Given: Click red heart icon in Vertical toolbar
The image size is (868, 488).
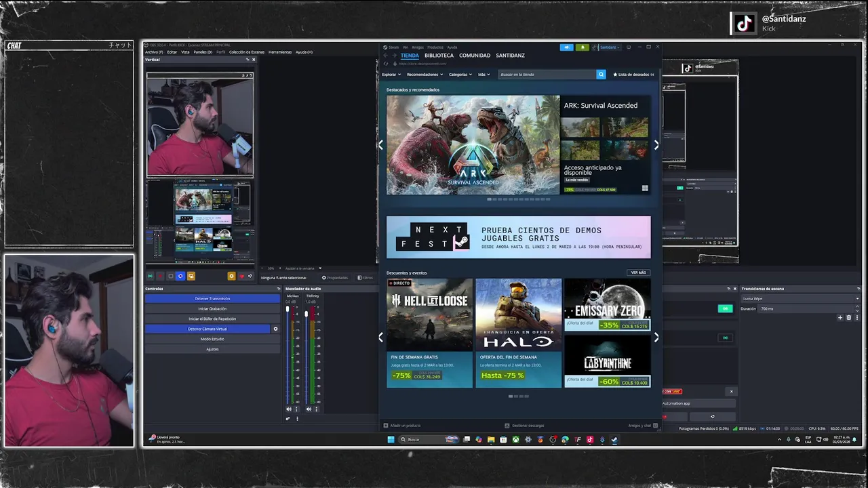Looking at the screenshot, I should tap(241, 276).
